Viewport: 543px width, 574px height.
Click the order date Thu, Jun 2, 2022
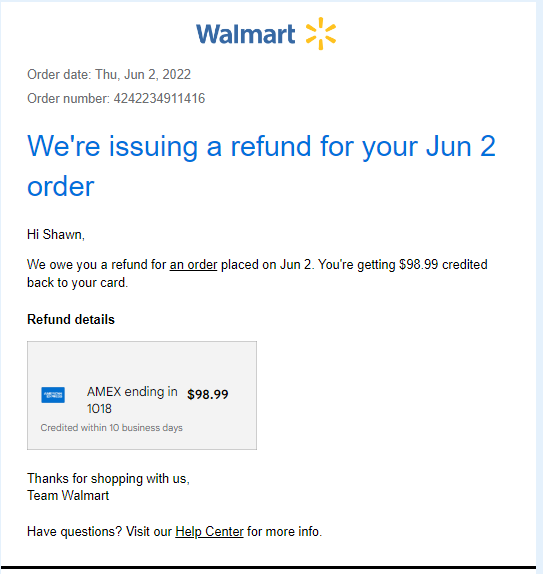(x=143, y=74)
